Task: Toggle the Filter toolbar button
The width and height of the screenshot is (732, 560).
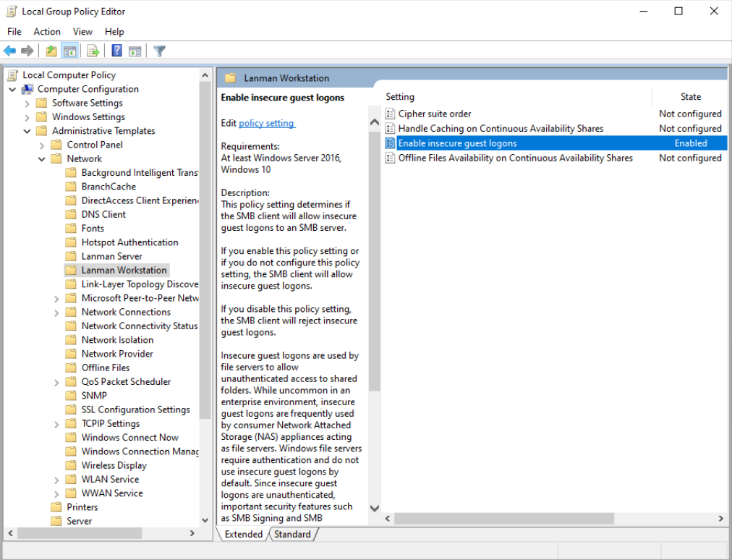Action: (158, 50)
